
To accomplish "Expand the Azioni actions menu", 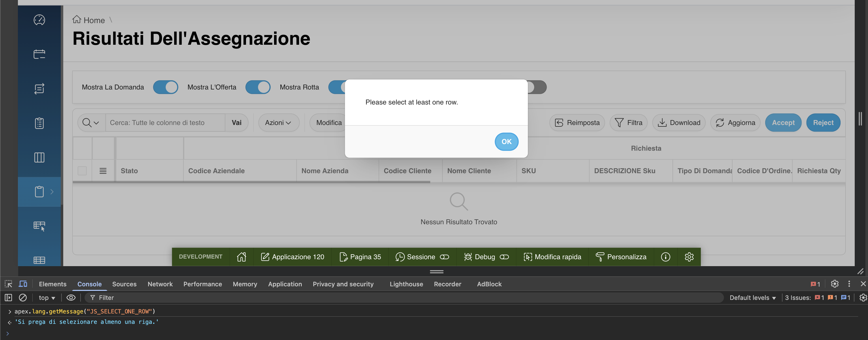I will point(278,123).
